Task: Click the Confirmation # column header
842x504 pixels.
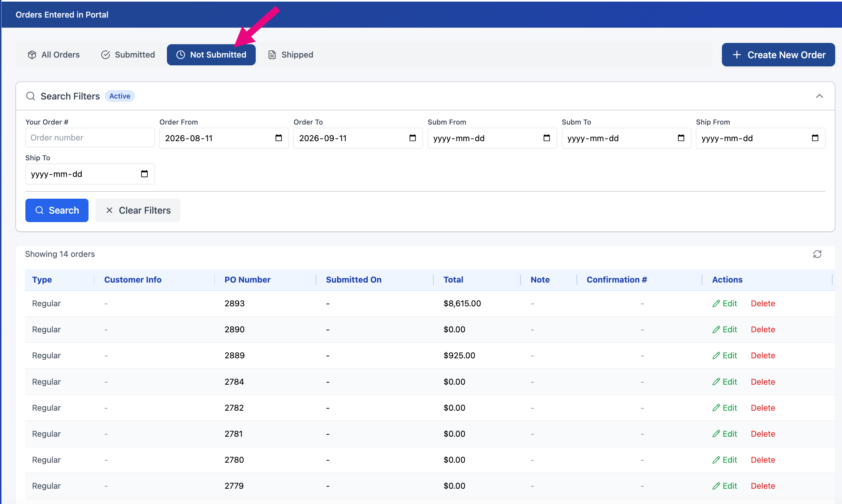Action: (x=617, y=280)
